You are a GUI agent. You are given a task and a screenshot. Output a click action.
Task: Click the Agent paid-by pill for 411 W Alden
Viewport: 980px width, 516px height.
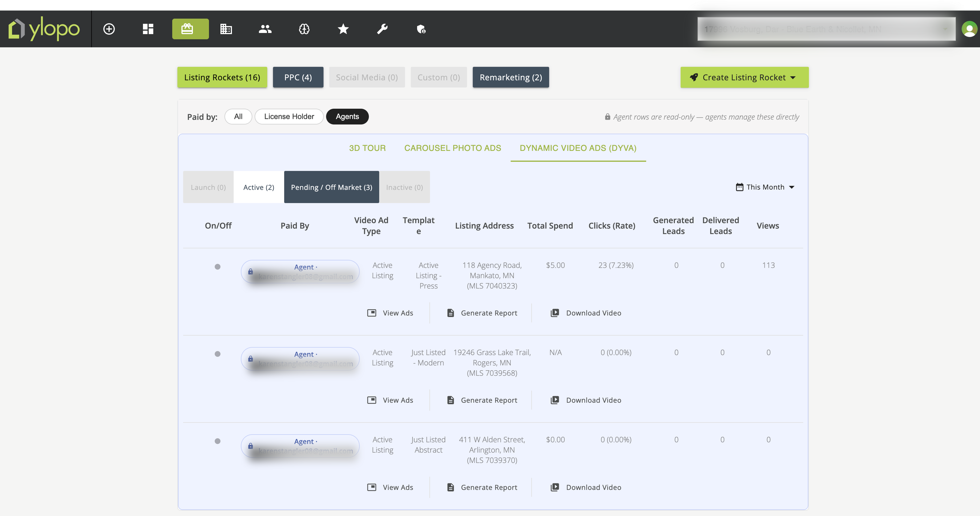pos(300,446)
